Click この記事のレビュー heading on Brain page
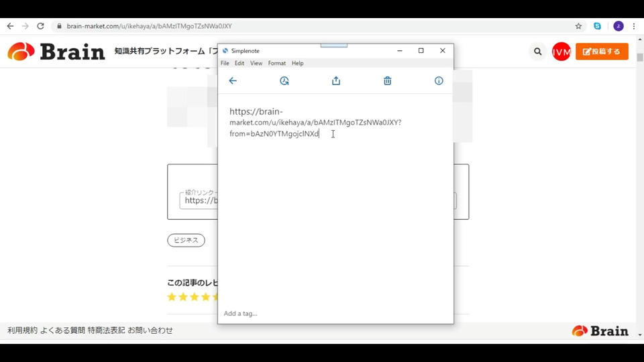The image size is (644, 362). click(193, 283)
